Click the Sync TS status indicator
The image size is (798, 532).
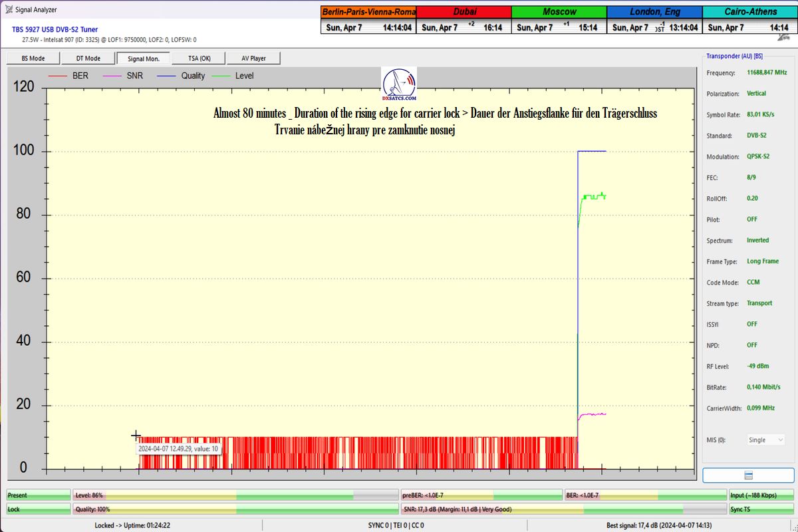(x=759, y=509)
